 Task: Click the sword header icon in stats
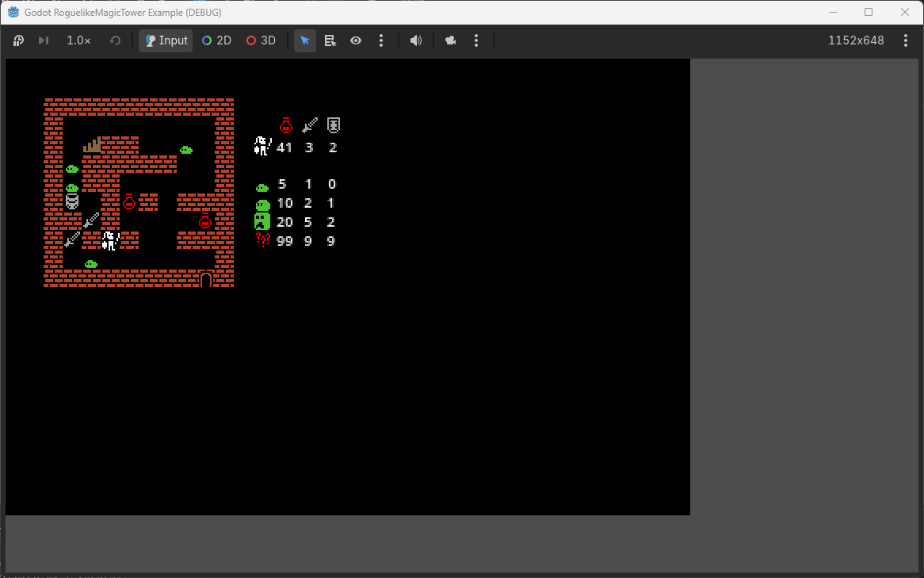[x=309, y=125]
